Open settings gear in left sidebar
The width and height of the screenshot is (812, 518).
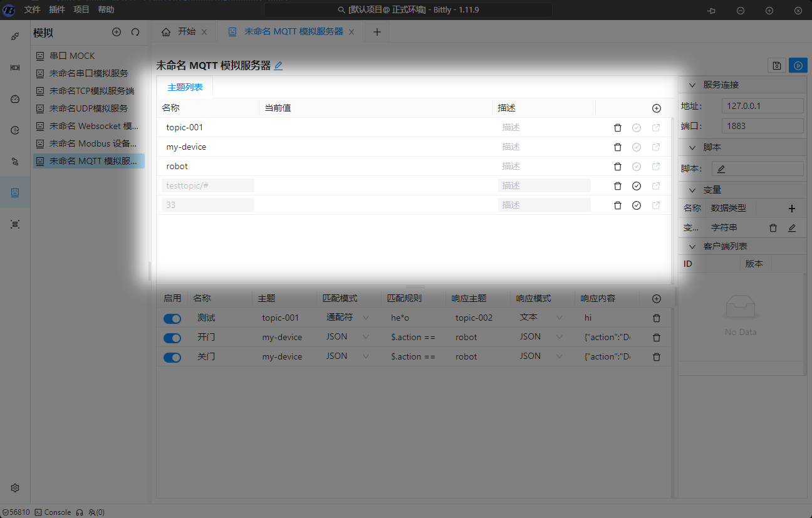(x=15, y=488)
